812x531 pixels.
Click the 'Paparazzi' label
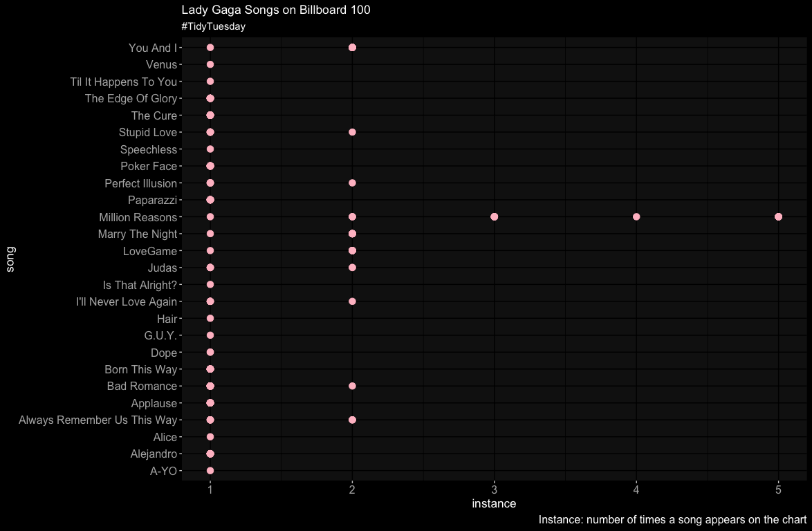[x=153, y=201]
